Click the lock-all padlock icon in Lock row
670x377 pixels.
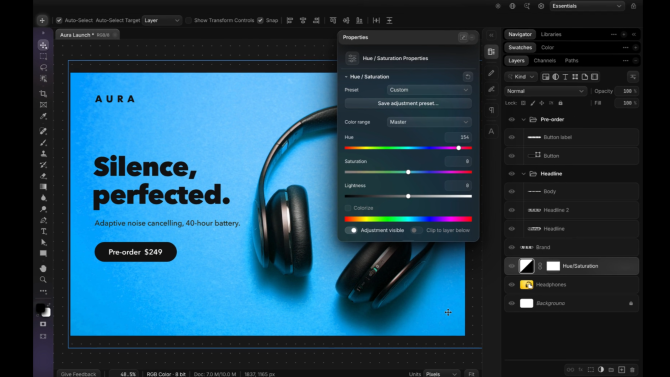click(560, 103)
